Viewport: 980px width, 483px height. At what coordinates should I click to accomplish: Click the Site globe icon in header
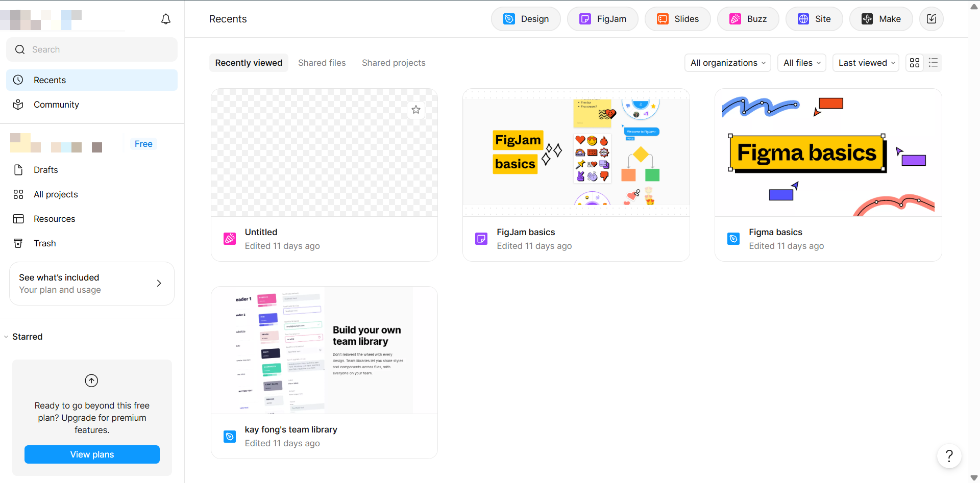[x=803, y=19]
